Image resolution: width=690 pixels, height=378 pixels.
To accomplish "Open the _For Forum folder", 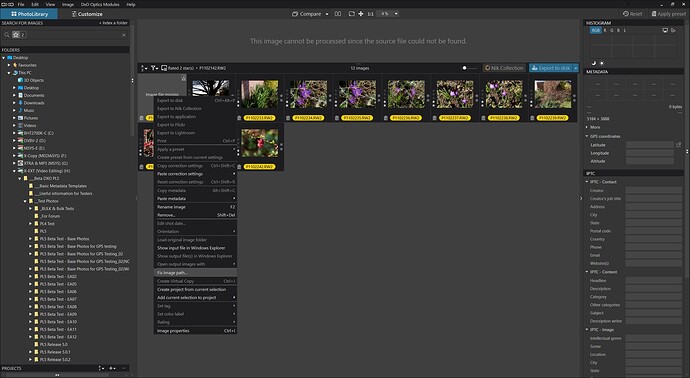I will (x=47, y=216).
